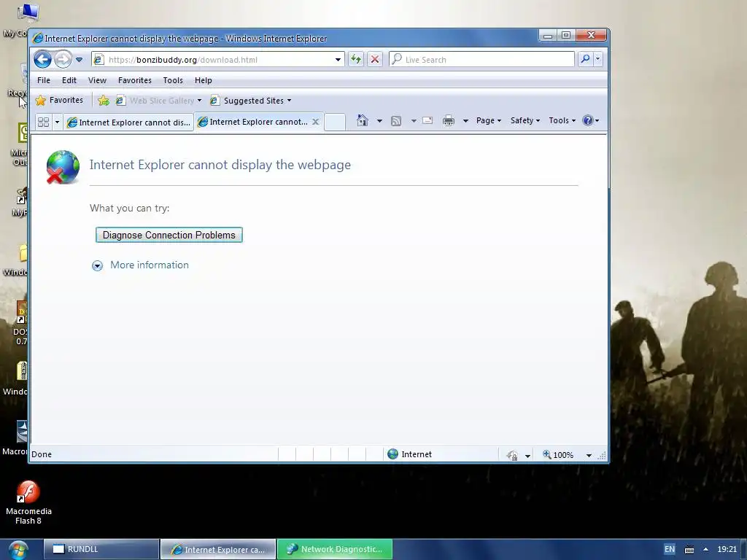Viewport: 747px width, 560px height.
Task: Click the Home icon in command bar
Action: tap(363, 120)
